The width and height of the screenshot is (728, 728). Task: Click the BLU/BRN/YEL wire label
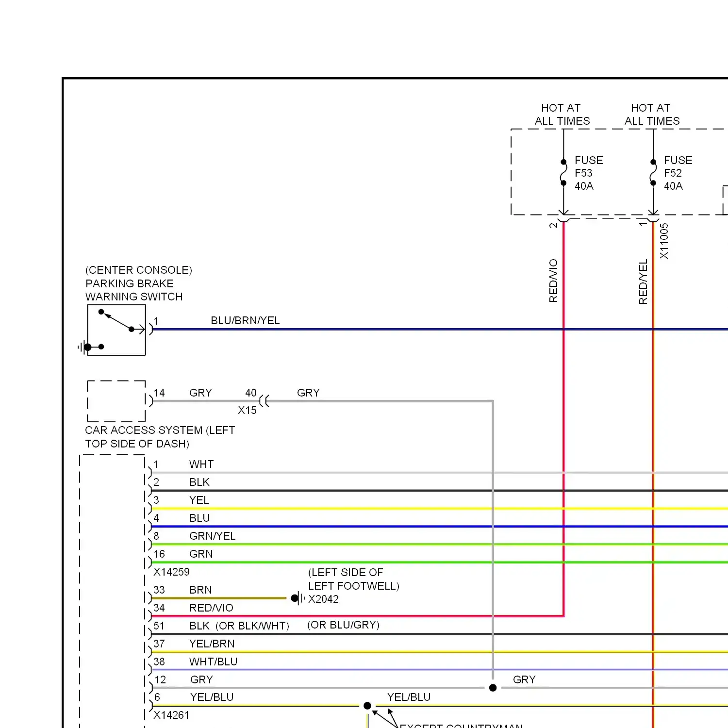point(245,321)
